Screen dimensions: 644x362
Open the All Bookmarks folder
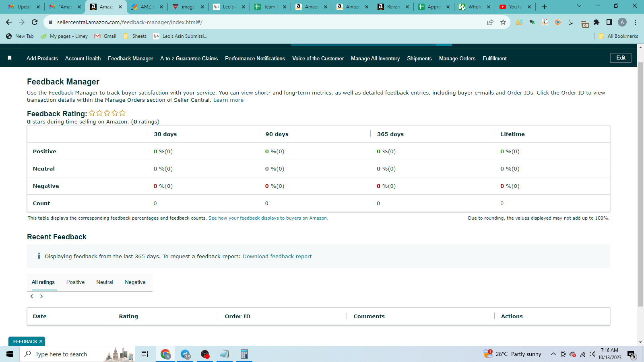[618, 36]
